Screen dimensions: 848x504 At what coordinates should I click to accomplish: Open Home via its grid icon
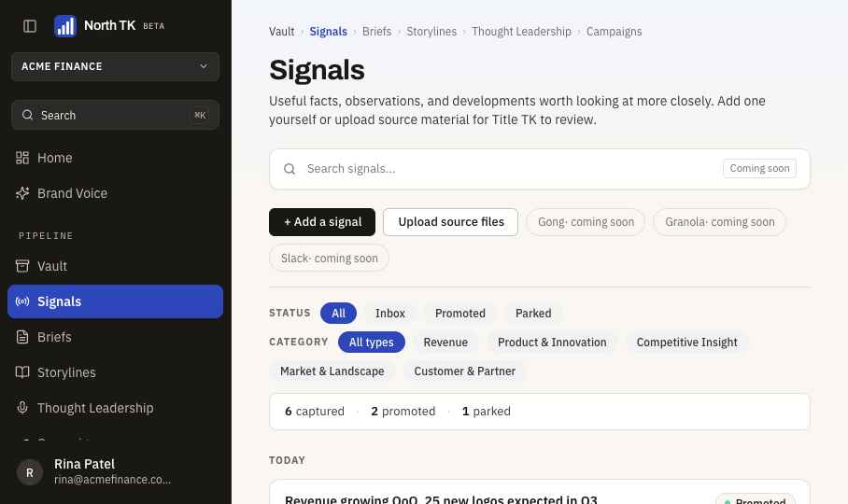[22, 158]
